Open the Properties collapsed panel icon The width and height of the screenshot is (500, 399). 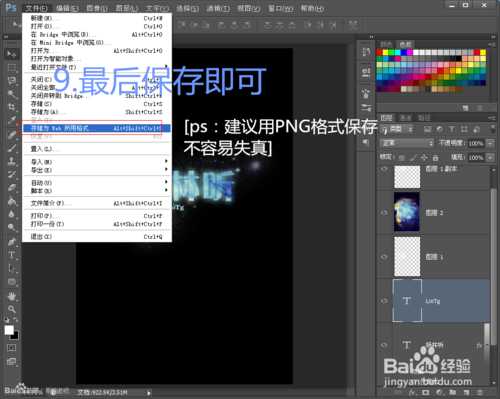pyautogui.click(x=366, y=73)
